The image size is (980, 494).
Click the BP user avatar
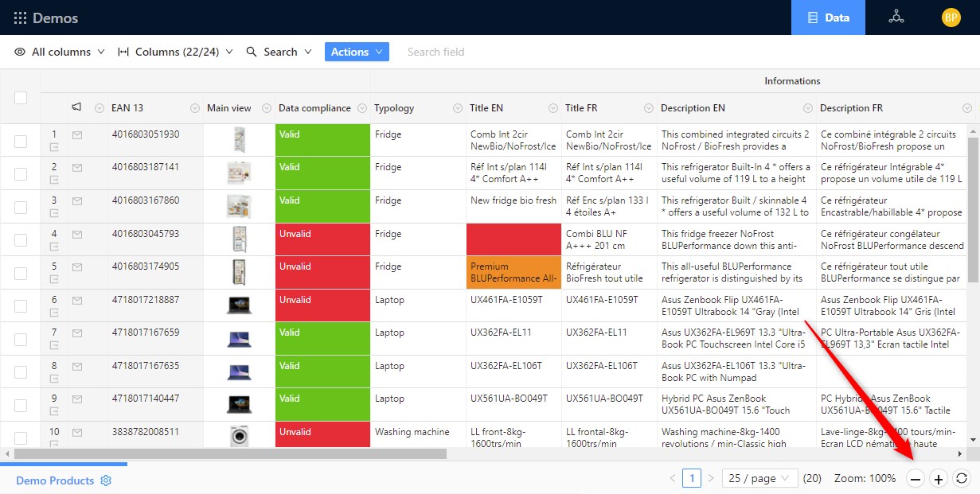coord(951,18)
